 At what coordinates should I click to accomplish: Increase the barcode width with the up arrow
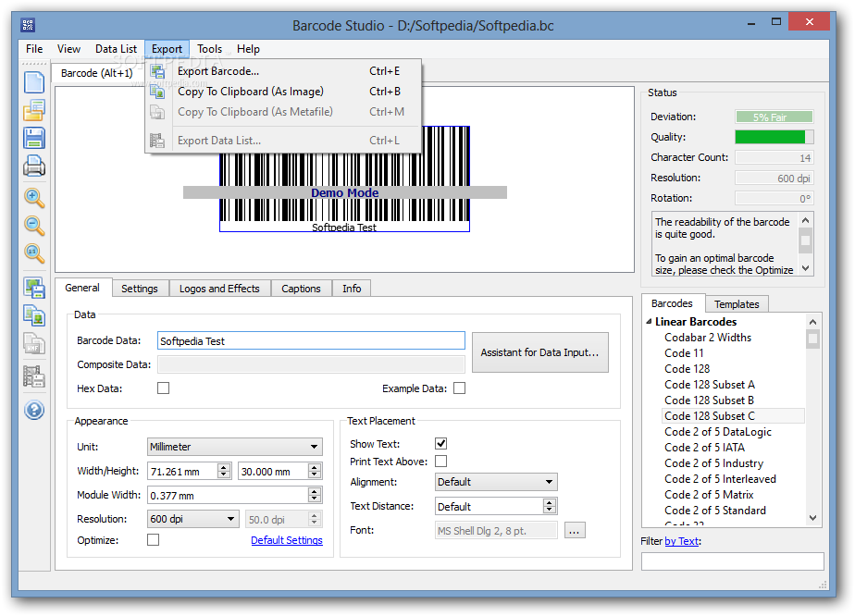point(224,467)
